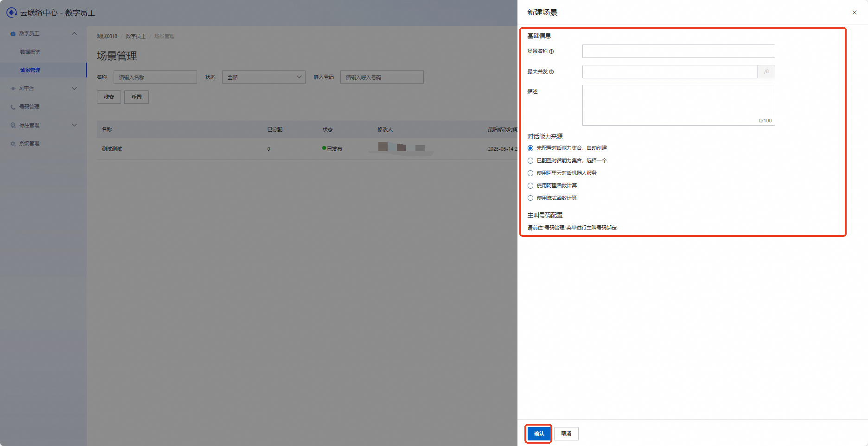Expand the 标注管理 menu chevron

[74, 125]
